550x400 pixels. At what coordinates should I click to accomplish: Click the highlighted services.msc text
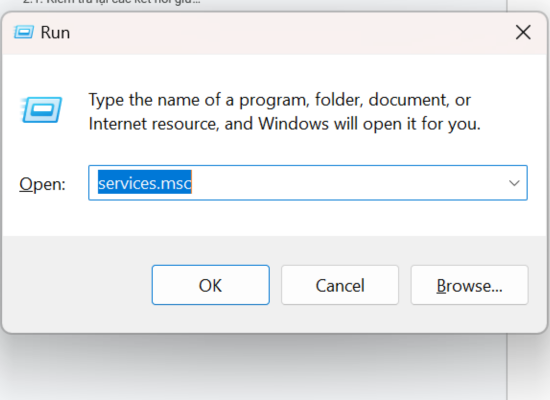[145, 183]
